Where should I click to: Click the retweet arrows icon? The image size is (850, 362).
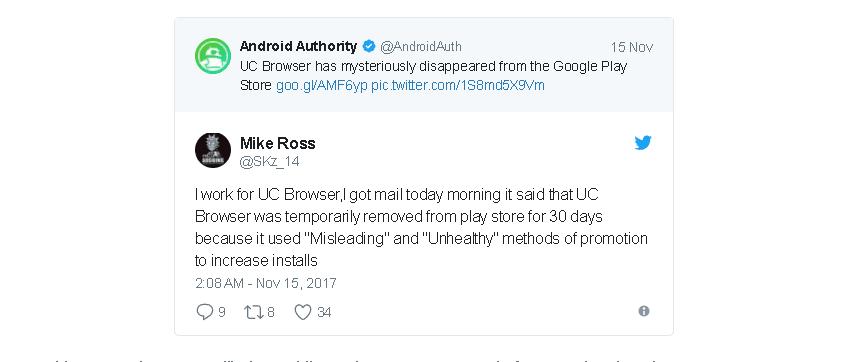pos(253,312)
